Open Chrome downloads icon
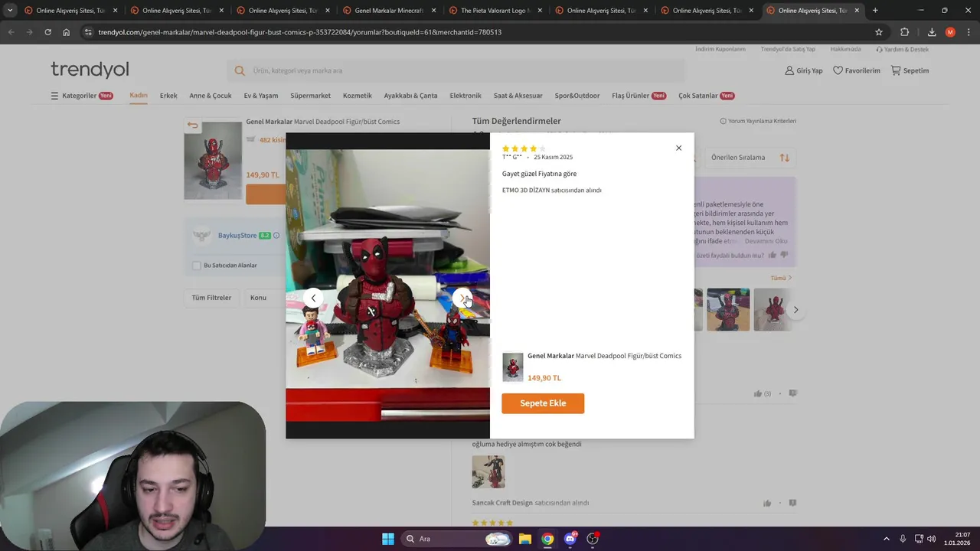980x551 pixels. pos(932,32)
